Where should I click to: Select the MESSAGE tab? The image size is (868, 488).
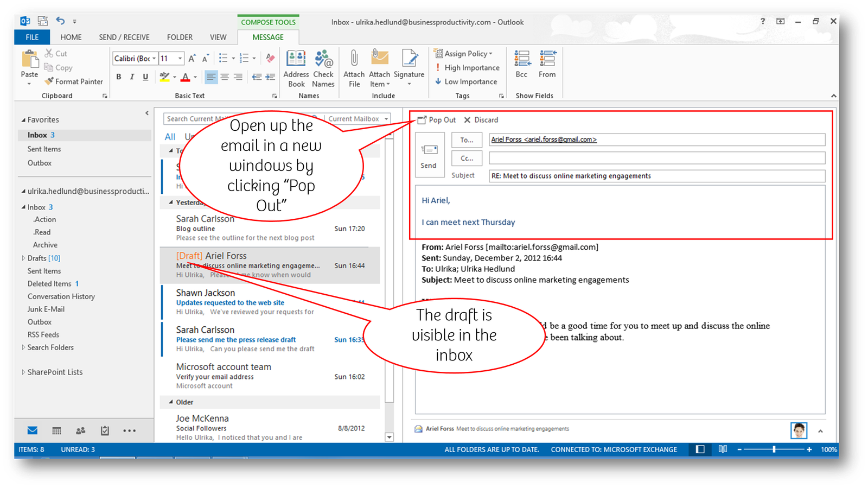point(268,37)
